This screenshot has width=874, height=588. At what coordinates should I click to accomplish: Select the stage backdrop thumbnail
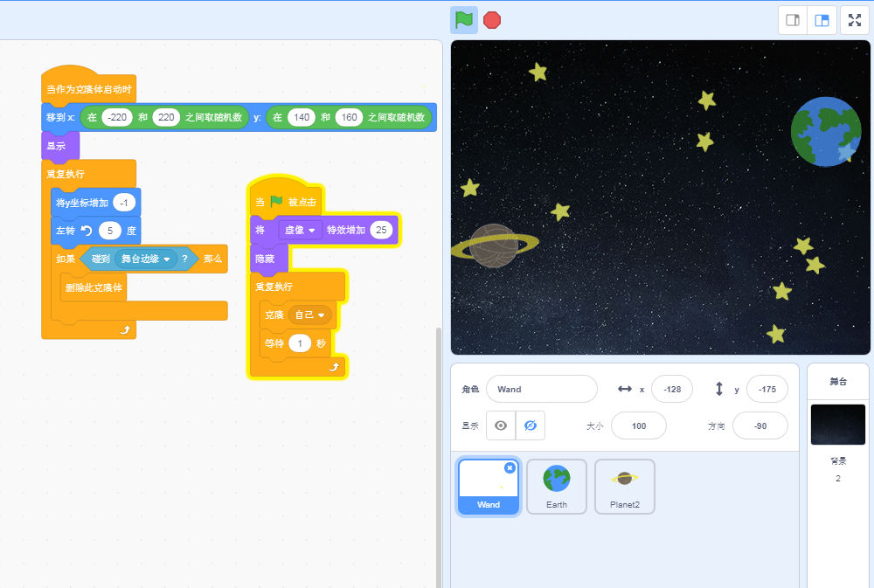click(838, 425)
